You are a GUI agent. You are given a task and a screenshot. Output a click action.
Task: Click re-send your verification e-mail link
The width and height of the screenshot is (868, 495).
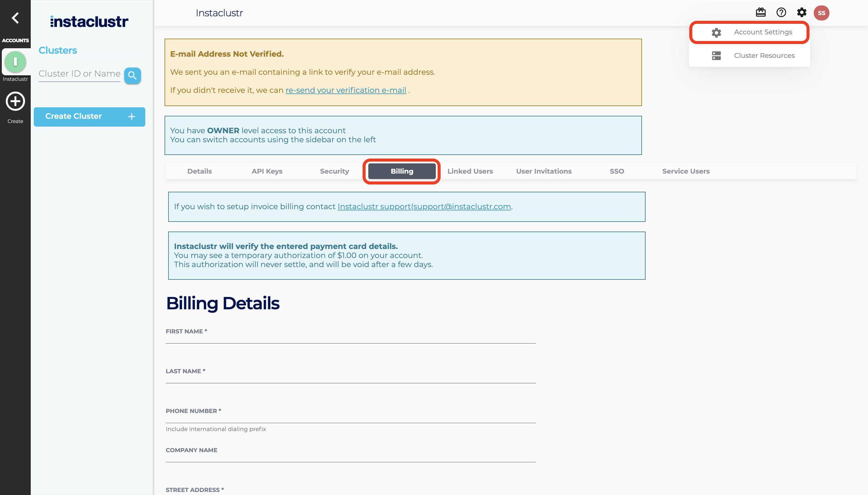click(346, 90)
